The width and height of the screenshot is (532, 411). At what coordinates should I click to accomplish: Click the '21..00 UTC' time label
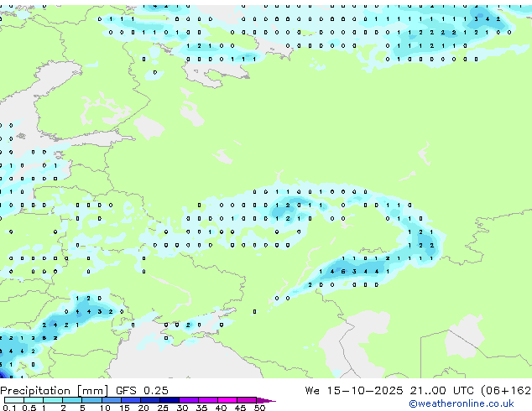[441, 391]
